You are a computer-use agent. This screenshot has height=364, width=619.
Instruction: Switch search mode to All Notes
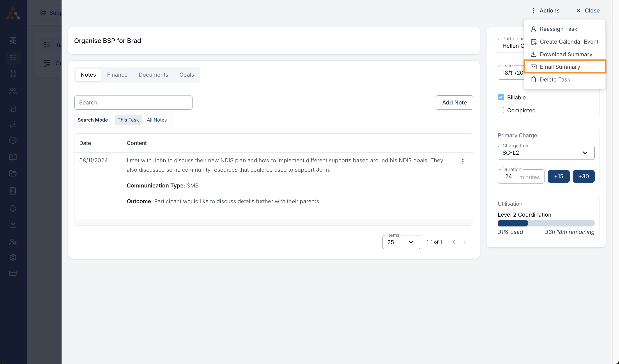coord(156,120)
